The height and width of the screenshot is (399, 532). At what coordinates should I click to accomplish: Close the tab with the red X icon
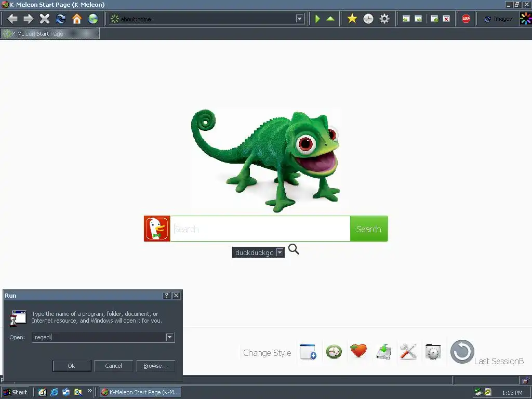coord(446,19)
